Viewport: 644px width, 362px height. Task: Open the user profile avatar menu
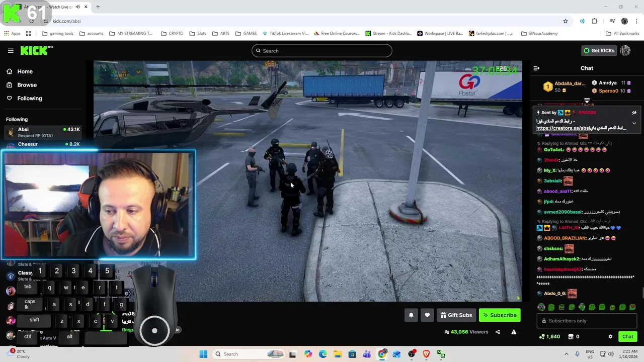tap(625, 50)
